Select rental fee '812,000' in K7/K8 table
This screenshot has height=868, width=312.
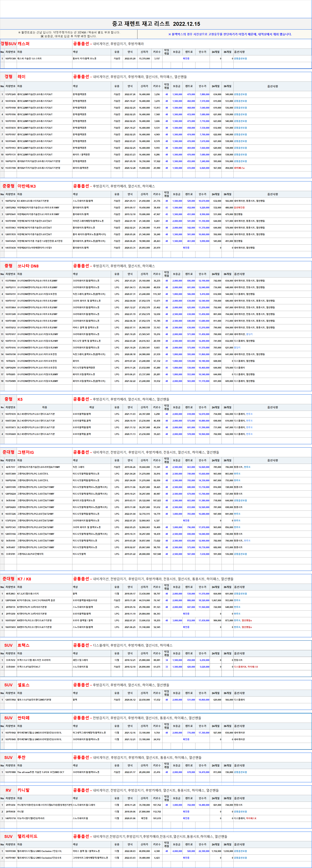pyautogui.click(x=191, y=620)
